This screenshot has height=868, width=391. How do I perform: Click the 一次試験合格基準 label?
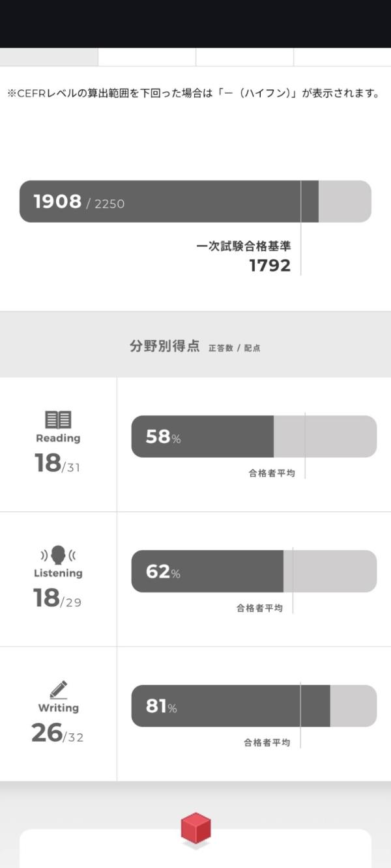click(243, 247)
